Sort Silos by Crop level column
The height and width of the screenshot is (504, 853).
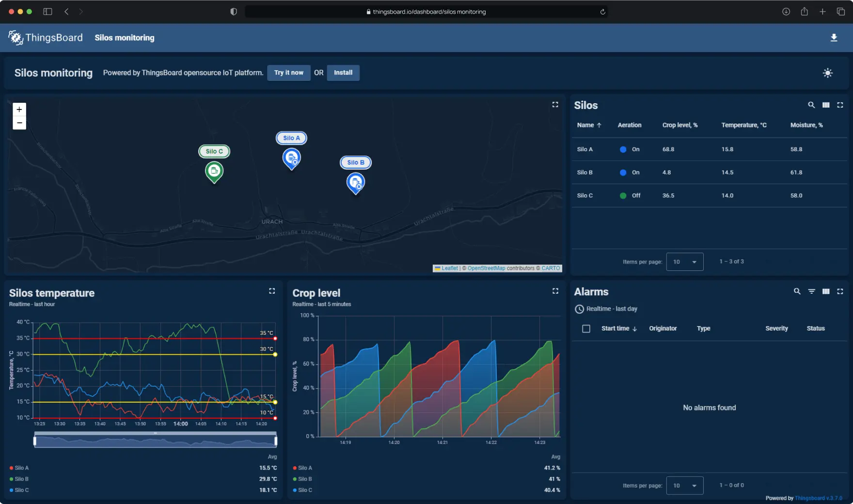click(x=680, y=125)
